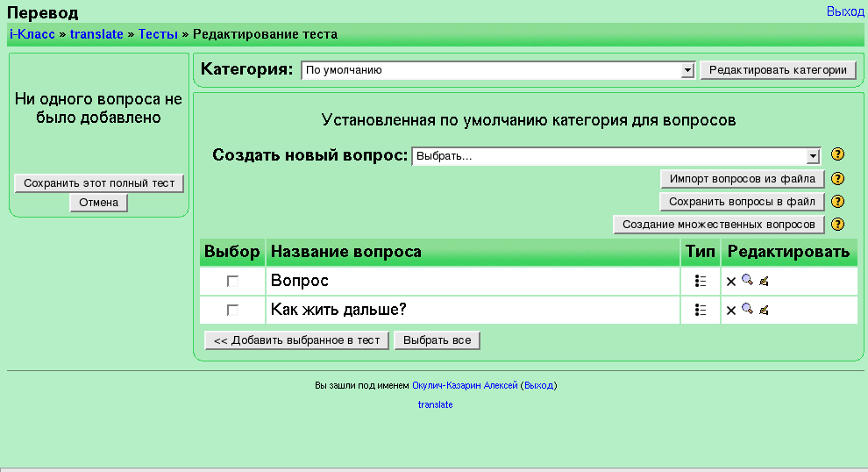This screenshot has height=472, width=868.
Task: Open help for "Создать новый вопрос"
Action: 837,155
